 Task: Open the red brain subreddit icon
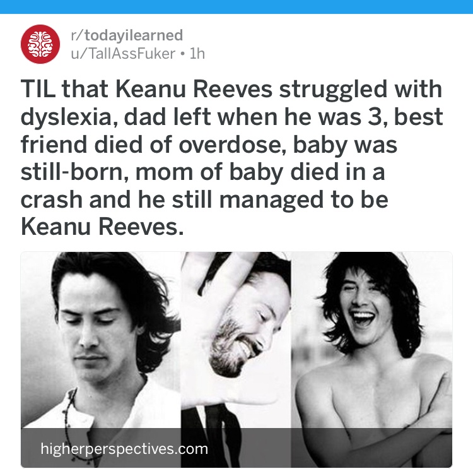40,44
